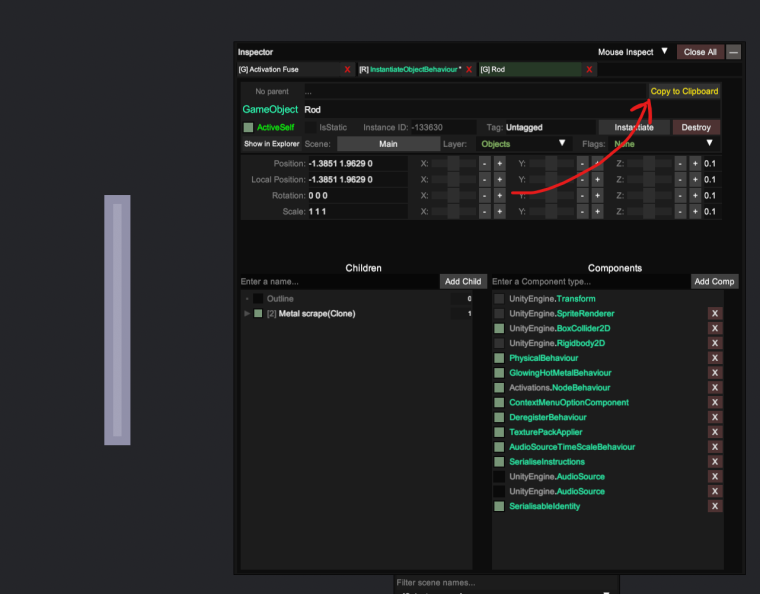
Task: Decrease Local Position Y with minus button
Action: point(582,180)
